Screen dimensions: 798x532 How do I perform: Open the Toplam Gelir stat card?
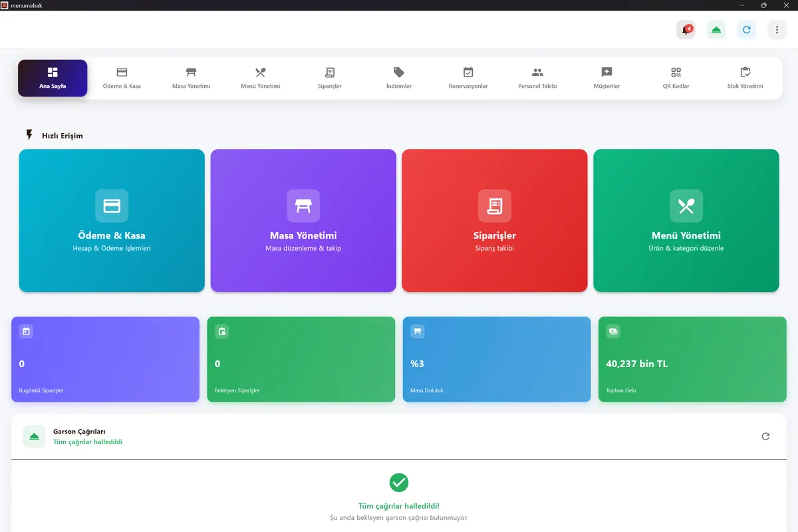692,359
